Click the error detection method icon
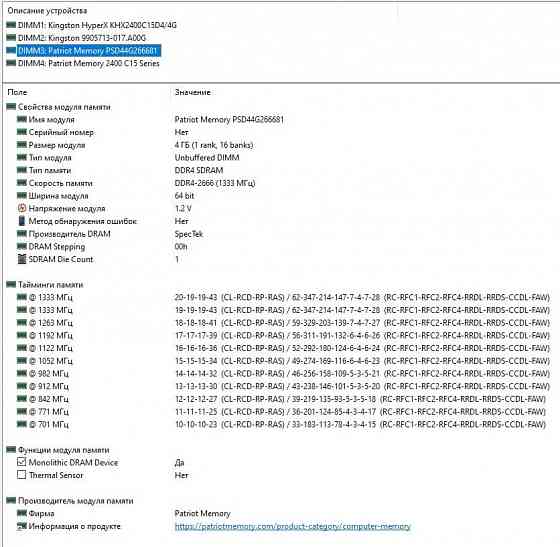Image resolution: width=560 pixels, height=547 pixels. 22,221
